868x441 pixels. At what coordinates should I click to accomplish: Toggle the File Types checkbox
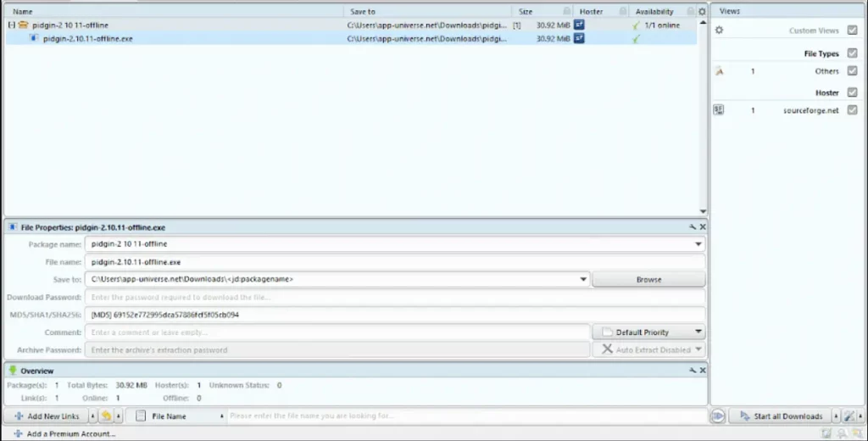click(853, 53)
